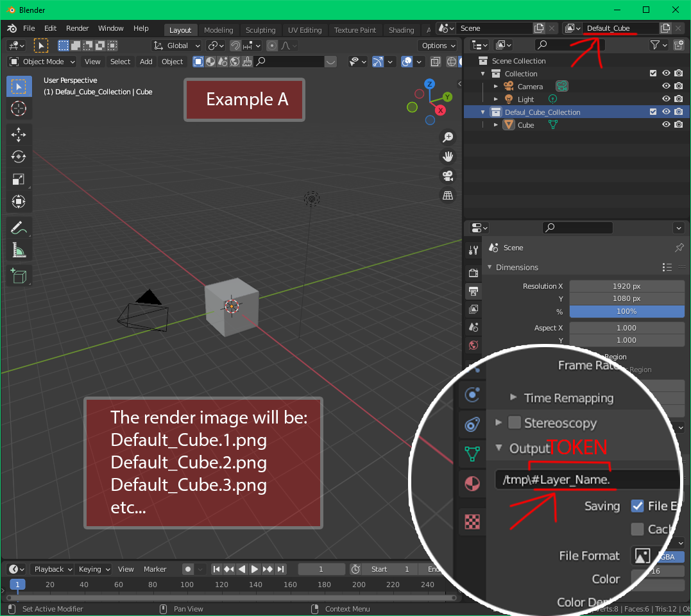Activate the Add Cube tool
Image resolution: width=691 pixels, height=616 pixels.
click(19, 277)
